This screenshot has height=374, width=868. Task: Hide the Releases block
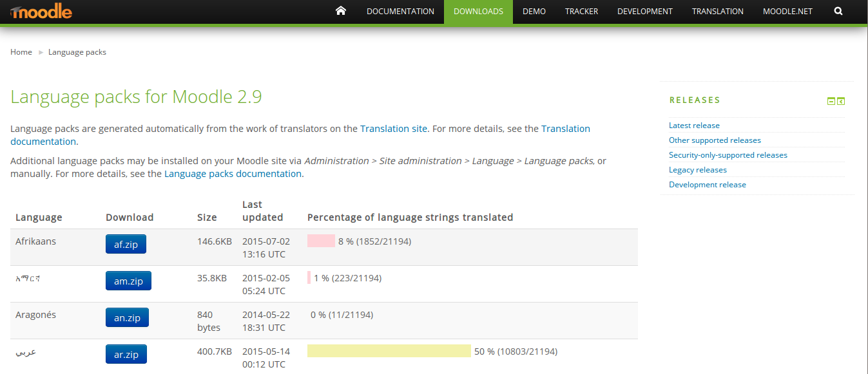[x=831, y=101]
